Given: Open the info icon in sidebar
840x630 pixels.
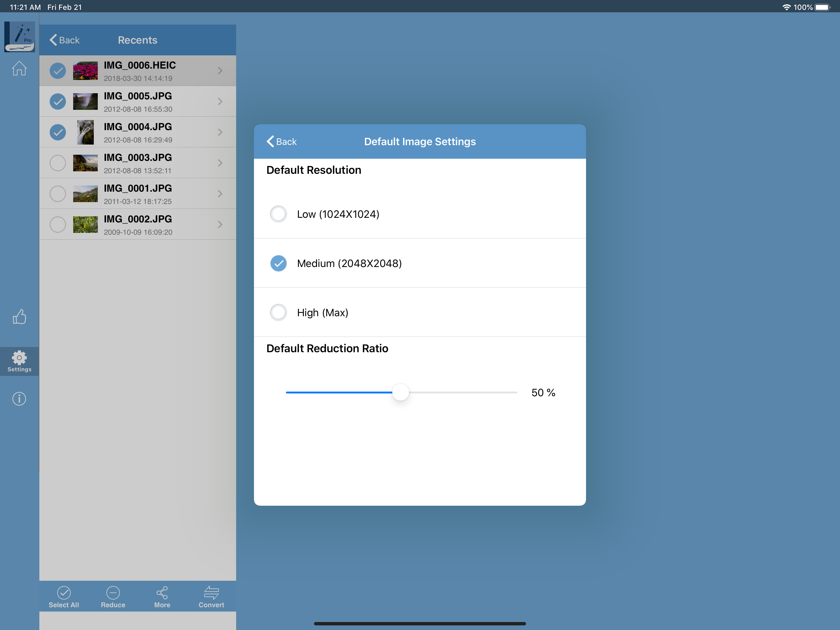Looking at the screenshot, I should [x=19, y=399].
